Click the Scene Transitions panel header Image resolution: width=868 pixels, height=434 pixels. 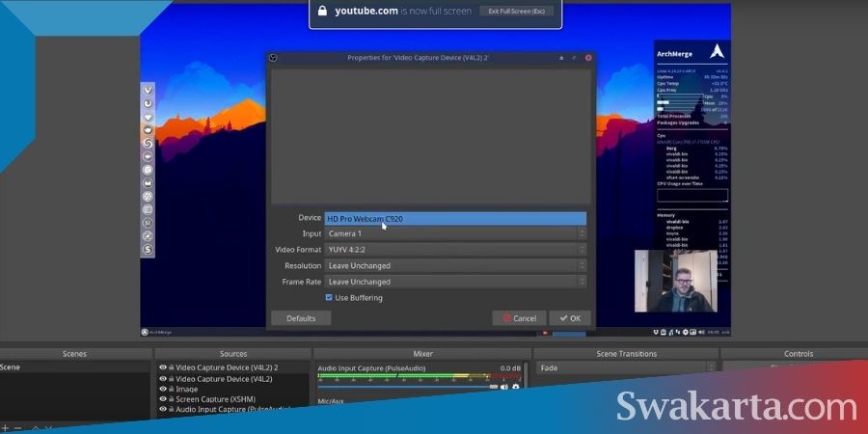point(626,354)
